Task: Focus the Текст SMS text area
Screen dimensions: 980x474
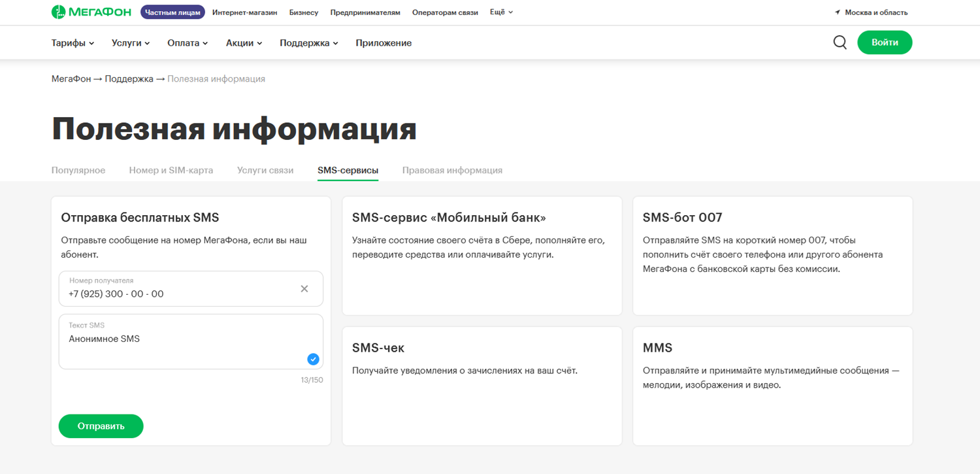Action: coord(191,341)
